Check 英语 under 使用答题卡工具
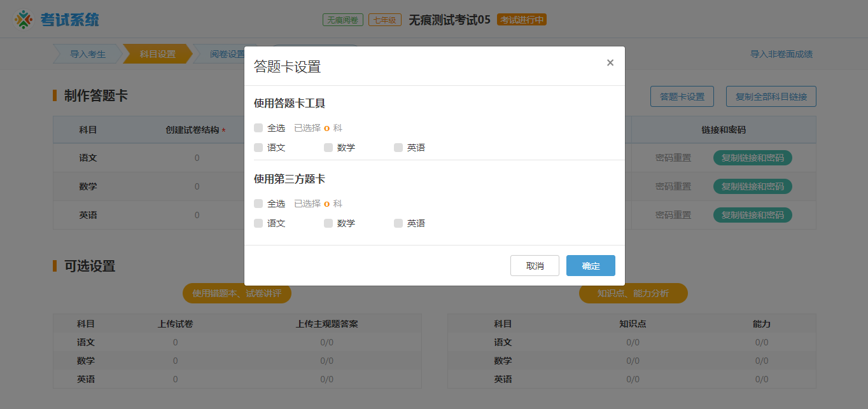The height and width of the screenshot is (409, 868). coord(398,148)
